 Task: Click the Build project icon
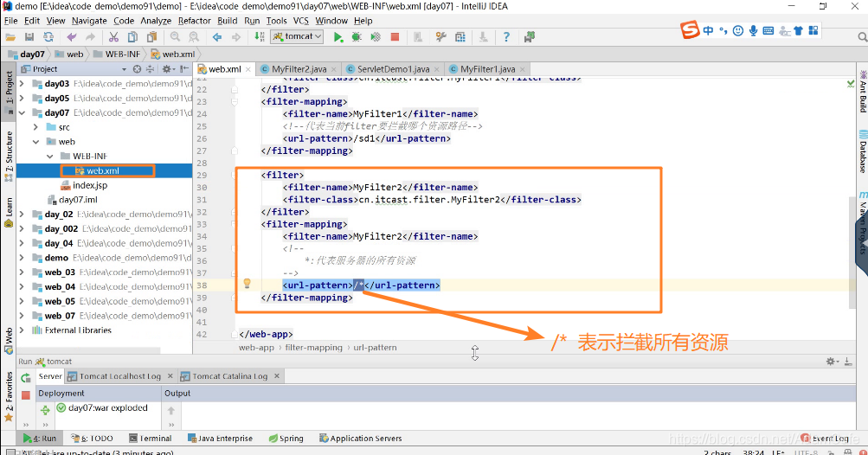coord(259,37)
